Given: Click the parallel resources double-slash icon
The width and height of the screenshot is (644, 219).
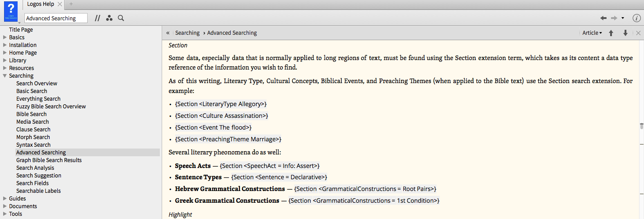Looking at the screenshot, I should [x=98, y=18].
